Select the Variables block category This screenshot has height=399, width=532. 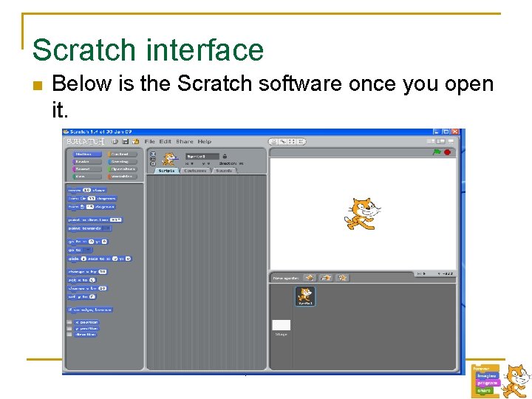pyautogui.click(x=123, y=177)
